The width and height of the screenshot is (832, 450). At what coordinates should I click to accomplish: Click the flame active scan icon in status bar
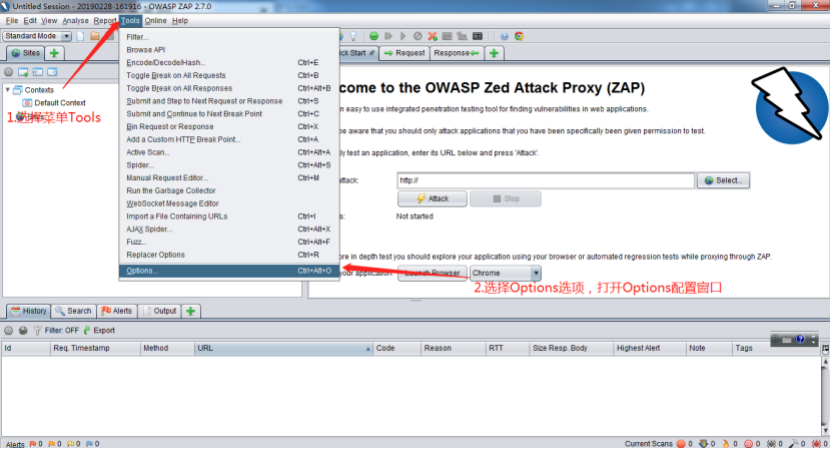[726, 444]
